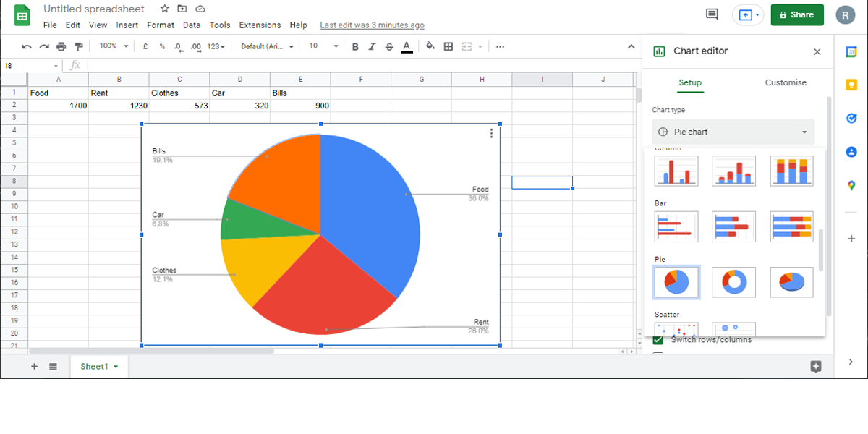Screen dimensions: 868x434
Task: Open the Edit menu
Action: click(x=73, y=25)
